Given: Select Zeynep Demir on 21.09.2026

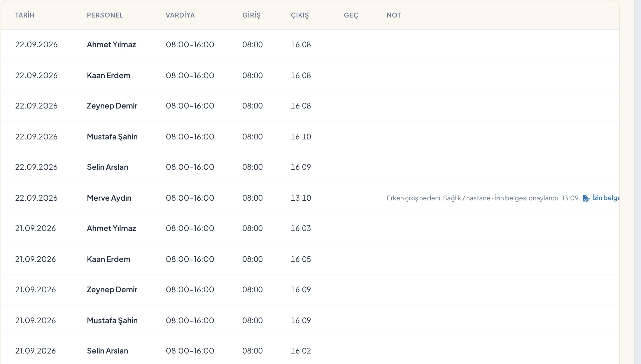Looking at the screenshot, I should tap(112, 290).
